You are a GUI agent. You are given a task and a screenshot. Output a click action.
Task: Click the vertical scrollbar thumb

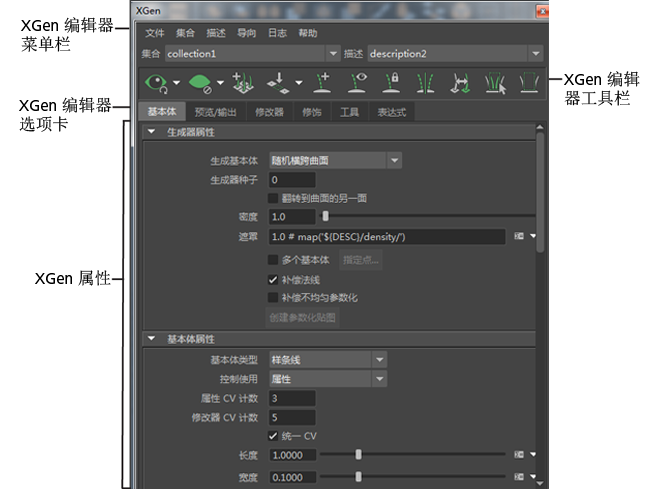point(540,193)
